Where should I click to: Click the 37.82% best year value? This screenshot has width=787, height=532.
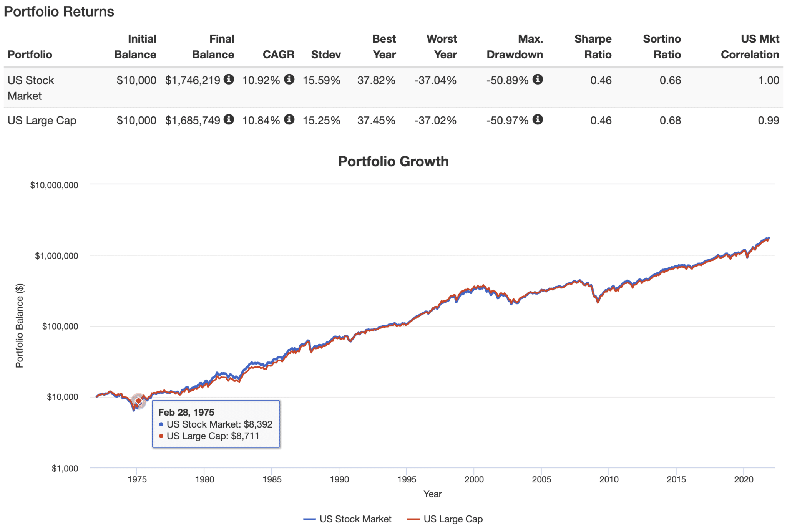tap(376, 80)
